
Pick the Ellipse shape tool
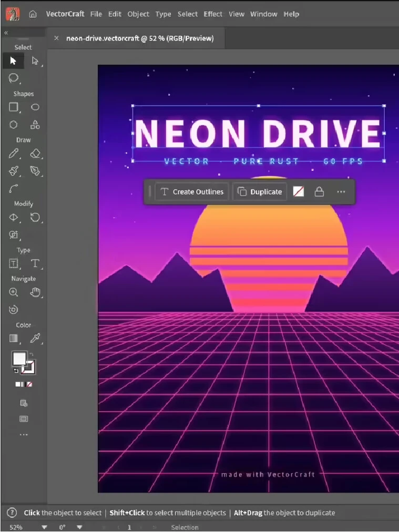click(x=35, y=107)
